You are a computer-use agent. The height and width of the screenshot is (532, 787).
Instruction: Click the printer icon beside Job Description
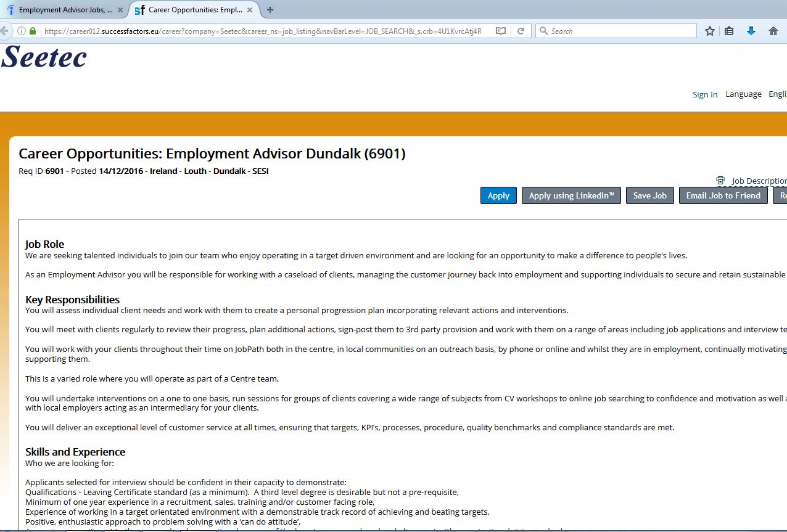(x=720, y=181)
